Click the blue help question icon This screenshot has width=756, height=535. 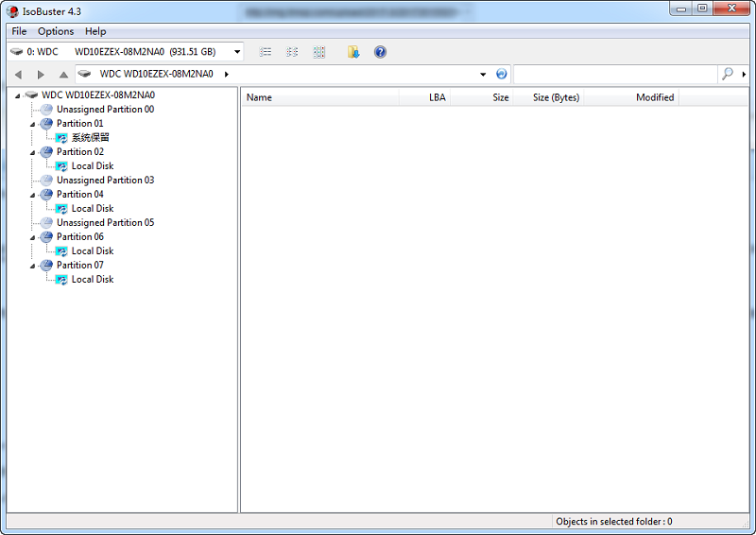(380, 52)
